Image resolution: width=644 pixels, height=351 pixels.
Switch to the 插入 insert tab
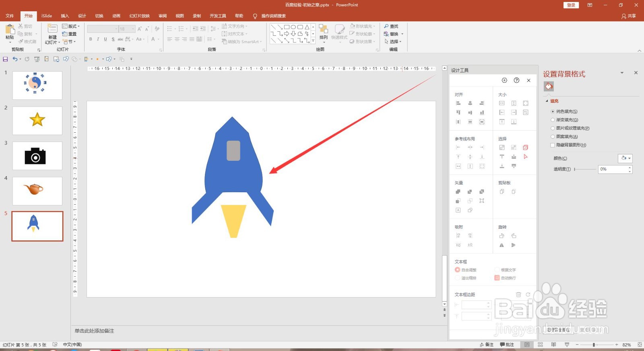point(65,16)
